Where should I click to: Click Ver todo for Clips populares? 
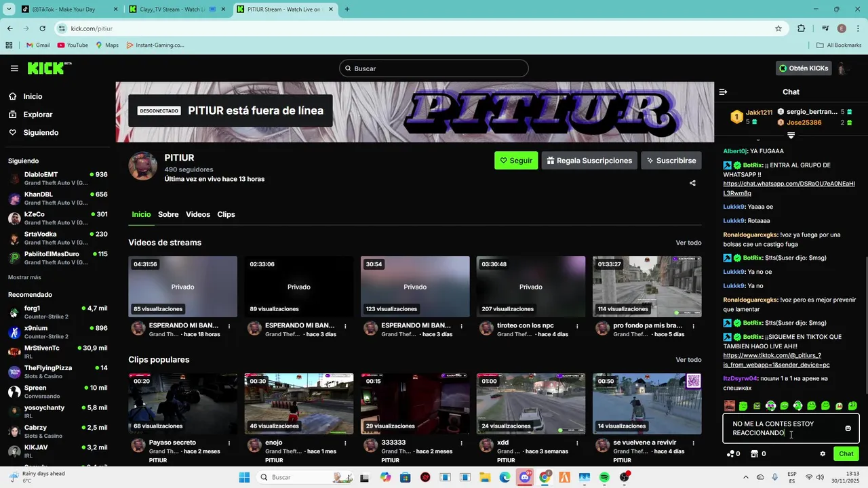pos(688,360)
